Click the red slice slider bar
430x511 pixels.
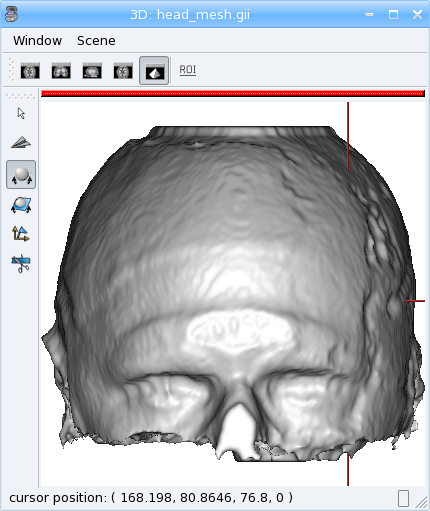(233, 94)
